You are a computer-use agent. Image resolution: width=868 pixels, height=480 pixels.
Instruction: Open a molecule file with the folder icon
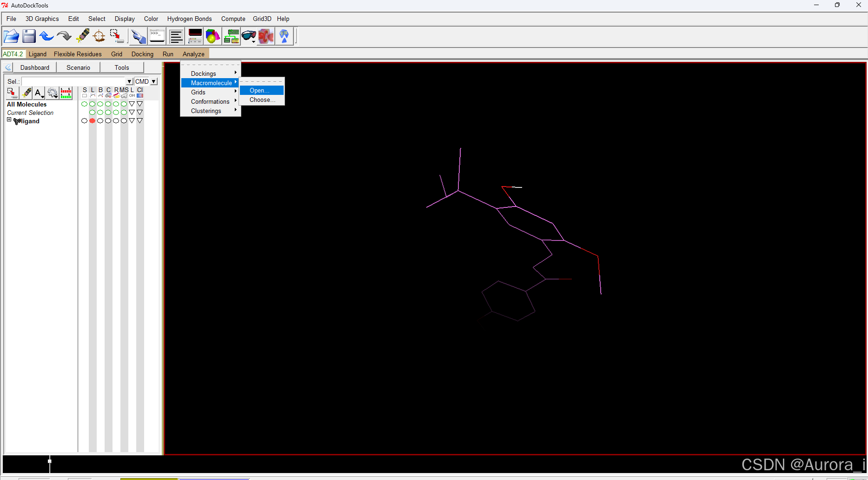(11, 36)
